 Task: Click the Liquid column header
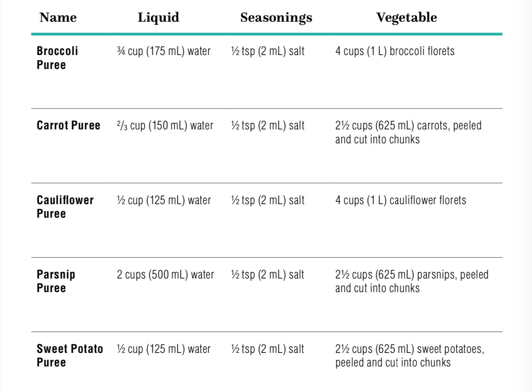click(x=158, y=17)
